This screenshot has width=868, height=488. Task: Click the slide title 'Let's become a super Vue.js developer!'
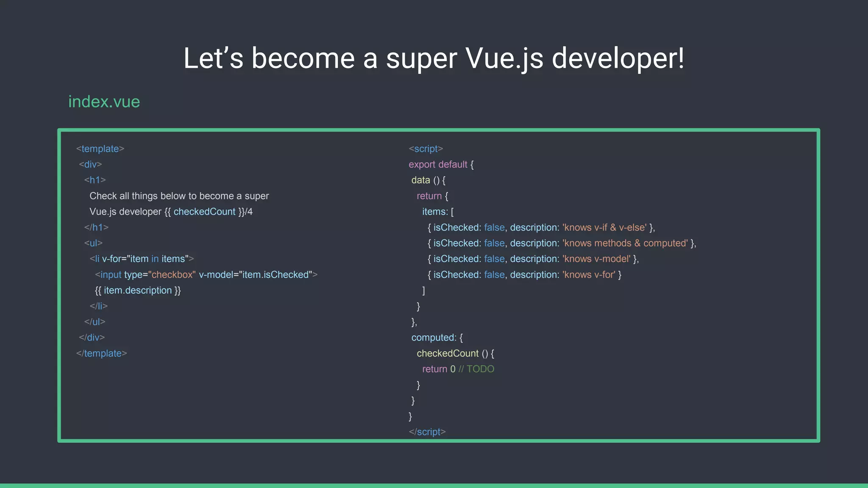(434, 58)
